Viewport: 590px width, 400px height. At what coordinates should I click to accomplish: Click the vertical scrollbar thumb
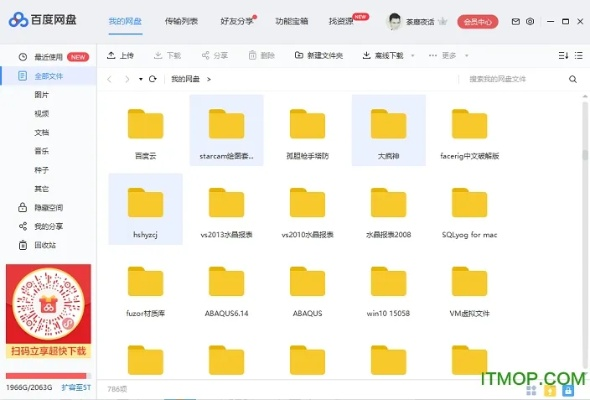(x=585, y=155)
